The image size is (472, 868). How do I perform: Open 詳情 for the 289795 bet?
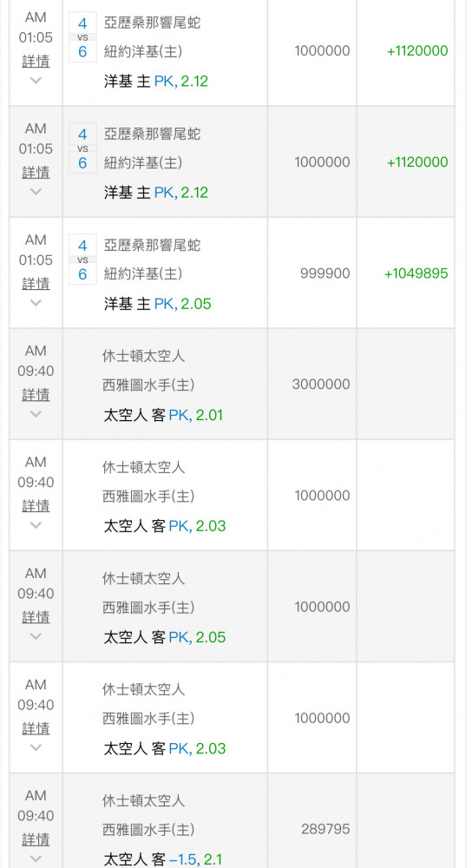pyautogui.click(x=36, y=839)
